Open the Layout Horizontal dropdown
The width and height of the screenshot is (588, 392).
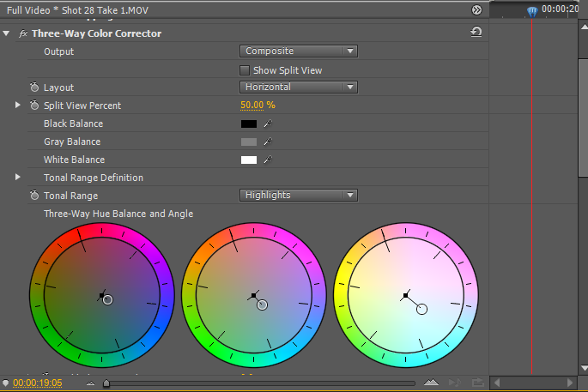click(x=299, y=87)
